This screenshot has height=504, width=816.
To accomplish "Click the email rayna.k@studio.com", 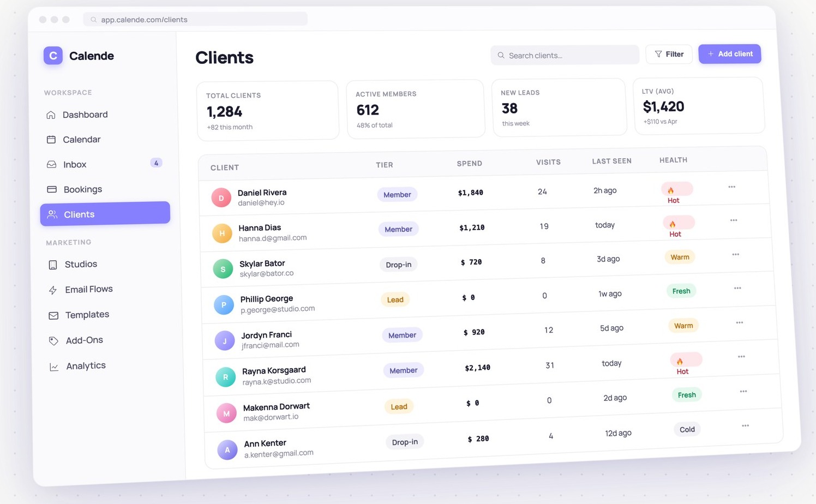I will coord(277,381).
